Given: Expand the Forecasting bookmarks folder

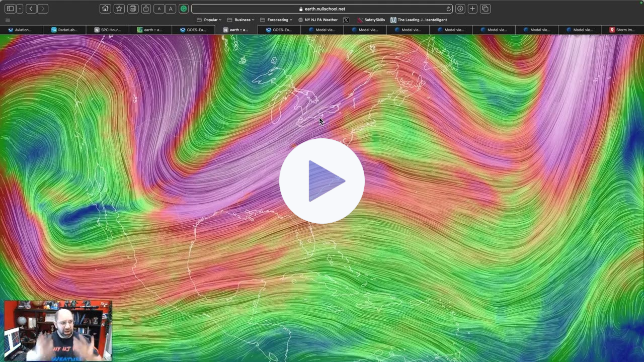Looking at the screenshot, I should point(276,20).
